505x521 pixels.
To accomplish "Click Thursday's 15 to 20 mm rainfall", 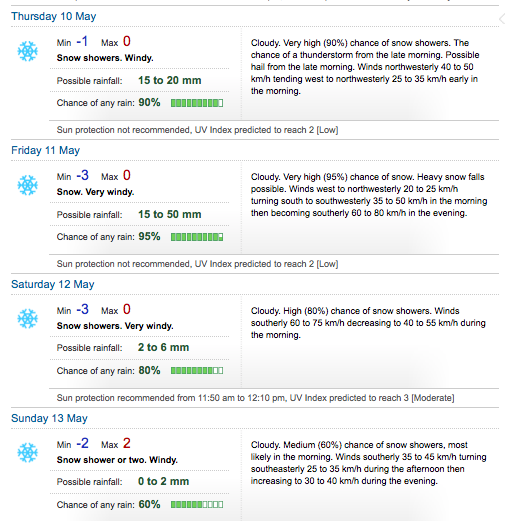I will point(170,80).
